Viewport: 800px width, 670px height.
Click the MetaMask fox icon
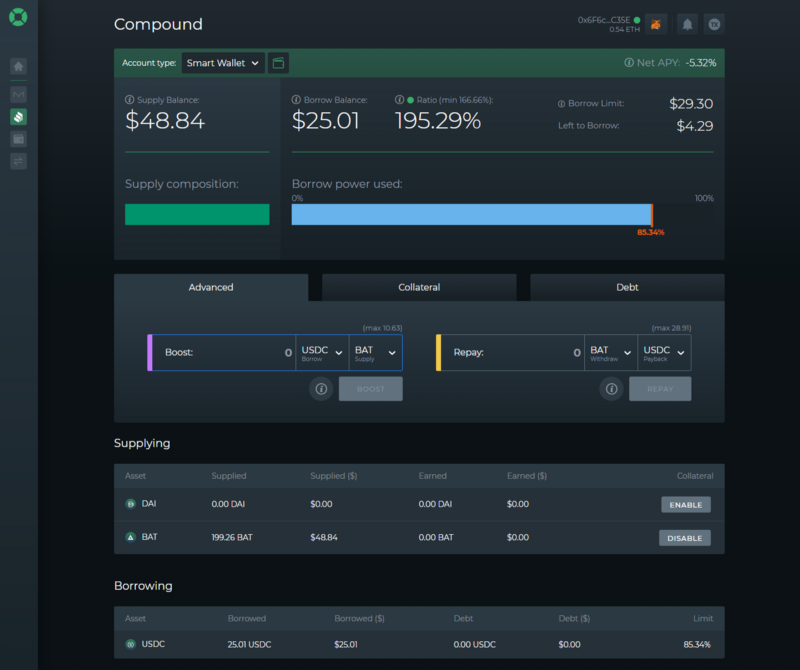click(656, 24)
